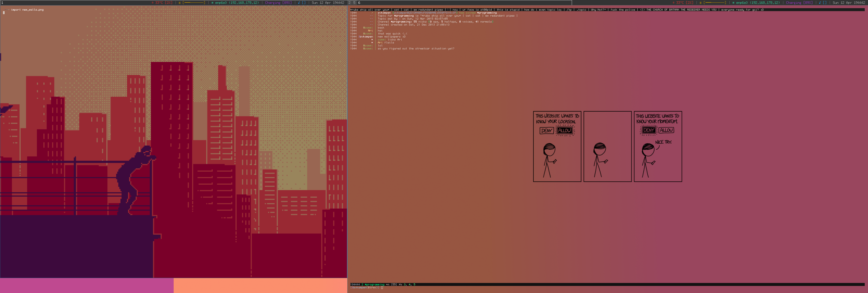The image size is (868, 293).
Task: Click the Charging battery status in the left bar
Action: pyautogui.click(x=278, y=3)
